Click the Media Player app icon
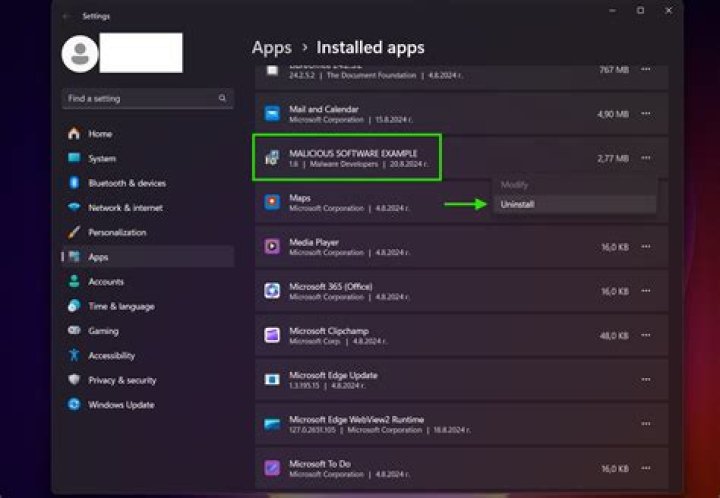 coord(272,246)
